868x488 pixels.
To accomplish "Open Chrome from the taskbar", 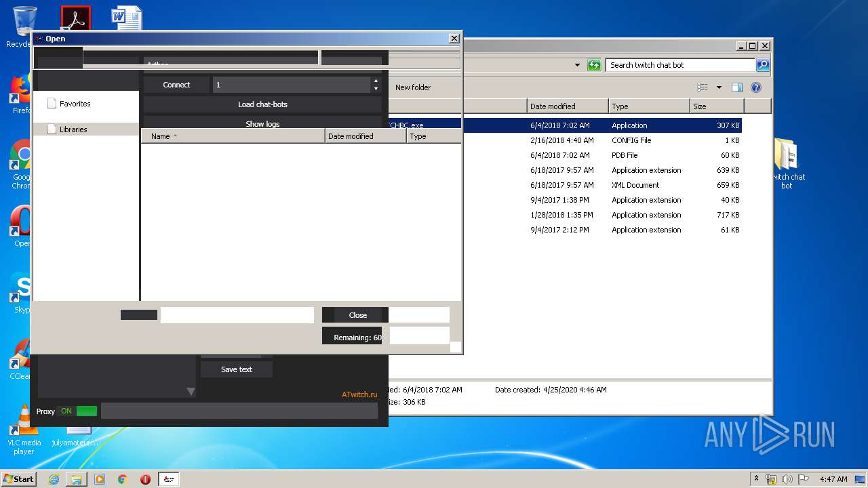I will 123,479.
